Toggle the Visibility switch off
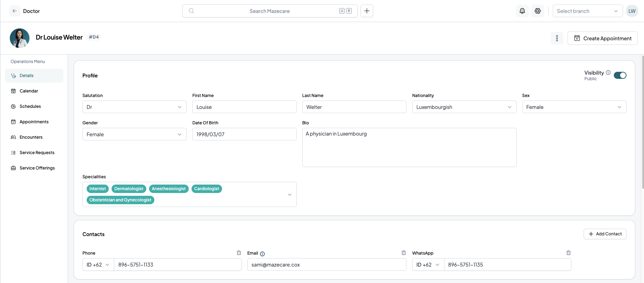The height and width of the screenshot is (283, 644). coord(620,75)
